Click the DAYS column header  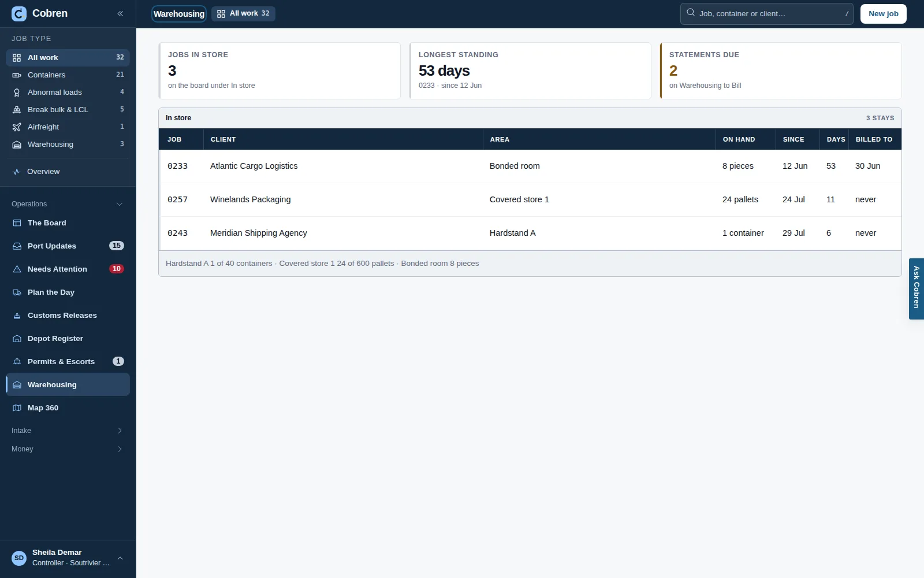(x=836, y=140)
